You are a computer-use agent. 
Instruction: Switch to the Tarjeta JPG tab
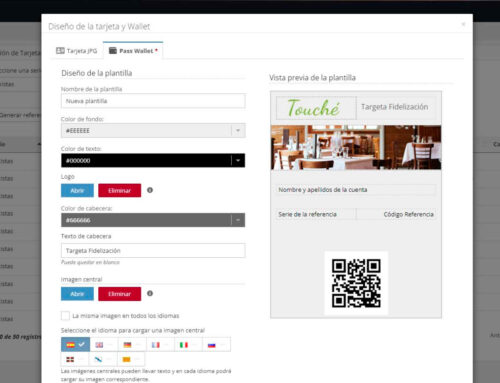click(77, 51)
